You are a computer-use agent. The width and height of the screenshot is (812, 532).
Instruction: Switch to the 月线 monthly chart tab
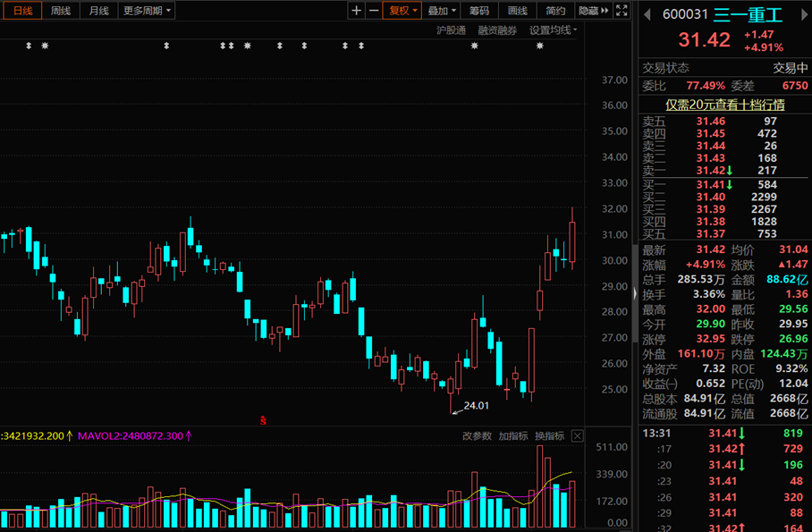point(99,11)
